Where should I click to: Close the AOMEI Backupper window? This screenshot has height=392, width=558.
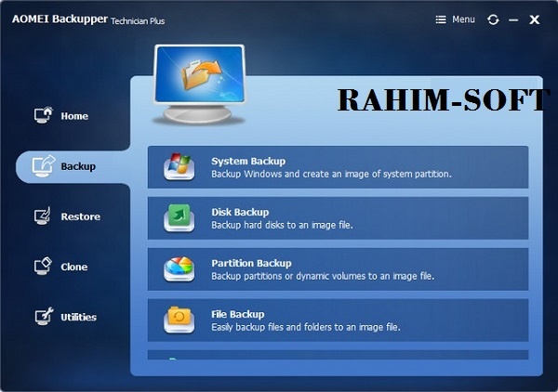coord(534,20)
